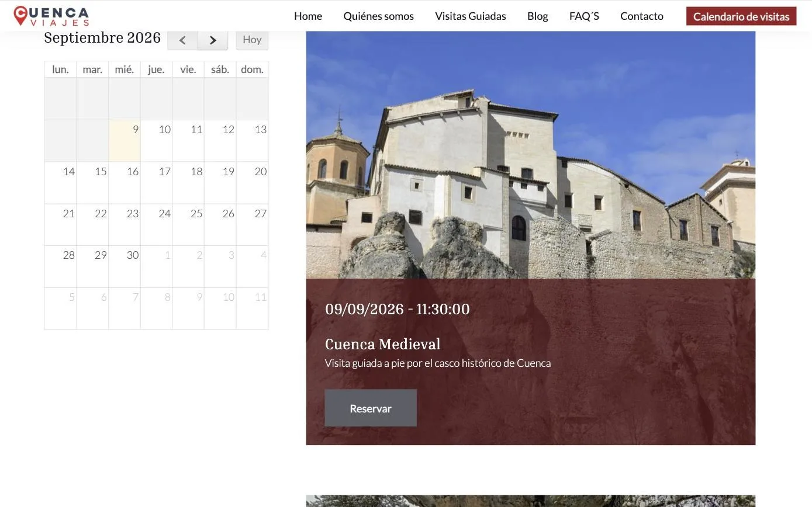812x507 pixels.
Task: Open the Visitas Guiadas menu
Action: coord(471,16)
